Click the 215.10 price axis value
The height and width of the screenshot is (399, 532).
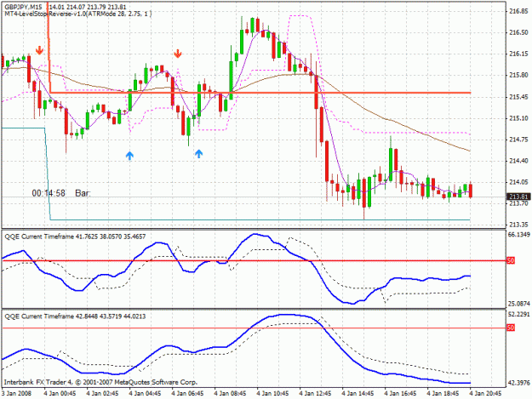pos(518,118)
